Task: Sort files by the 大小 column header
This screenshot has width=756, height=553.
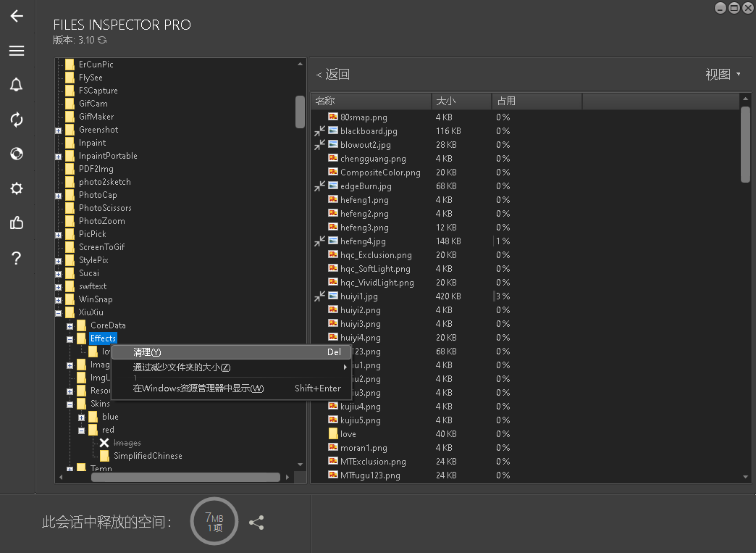Action: coord(461,101)
